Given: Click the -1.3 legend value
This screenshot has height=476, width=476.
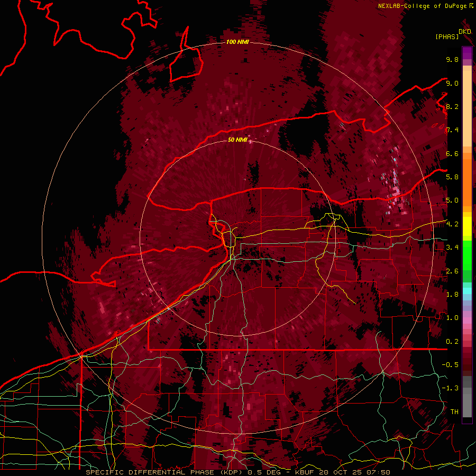Looking at the screenshot, I should [450, 388].
